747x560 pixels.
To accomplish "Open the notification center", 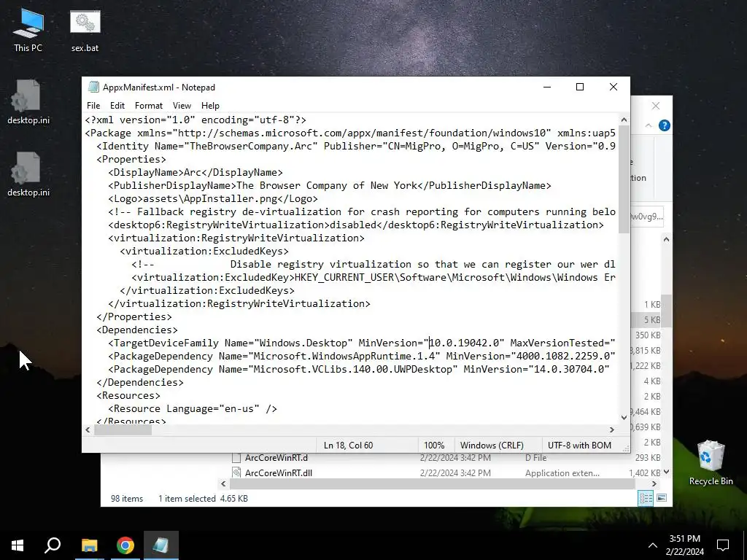I will click(723, 545).
